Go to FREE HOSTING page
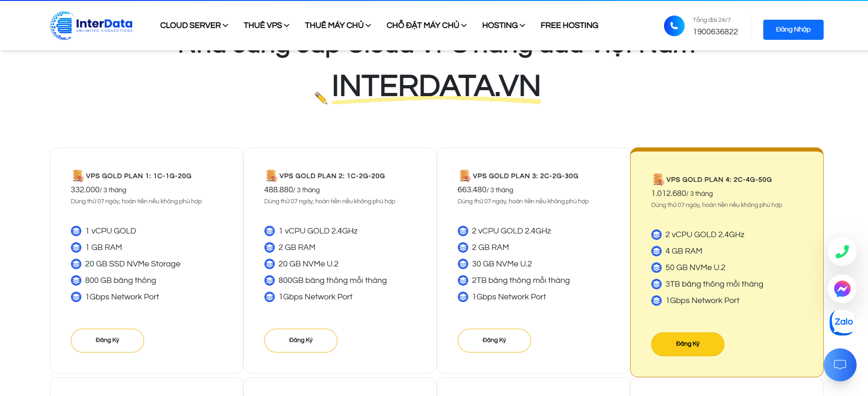 click(x=569, y=25)
